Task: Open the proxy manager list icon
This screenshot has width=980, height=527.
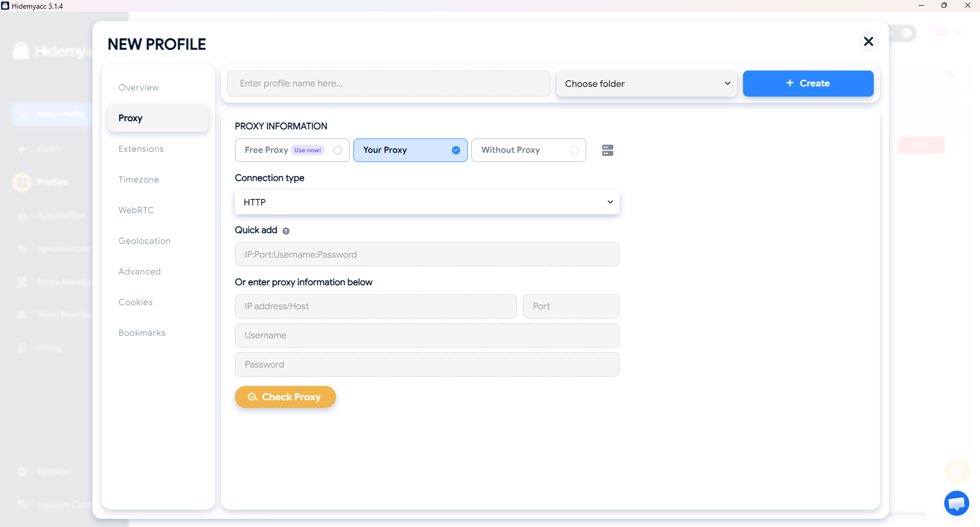Action: click(607, 150)
